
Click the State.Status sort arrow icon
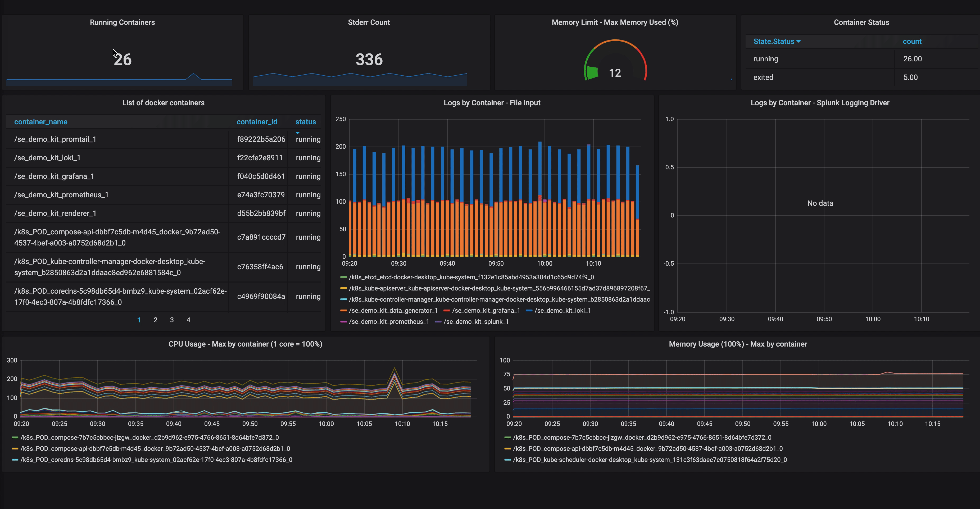[x=798, y=42]
